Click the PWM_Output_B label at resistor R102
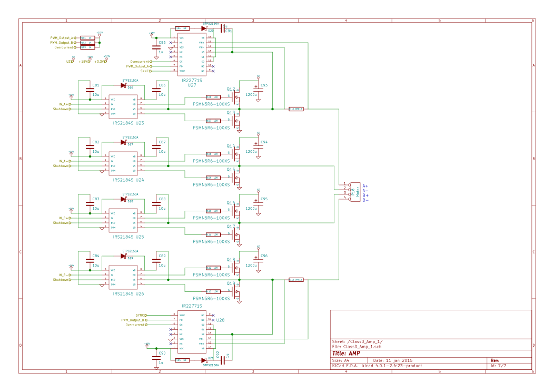 [x=62, y=43]
